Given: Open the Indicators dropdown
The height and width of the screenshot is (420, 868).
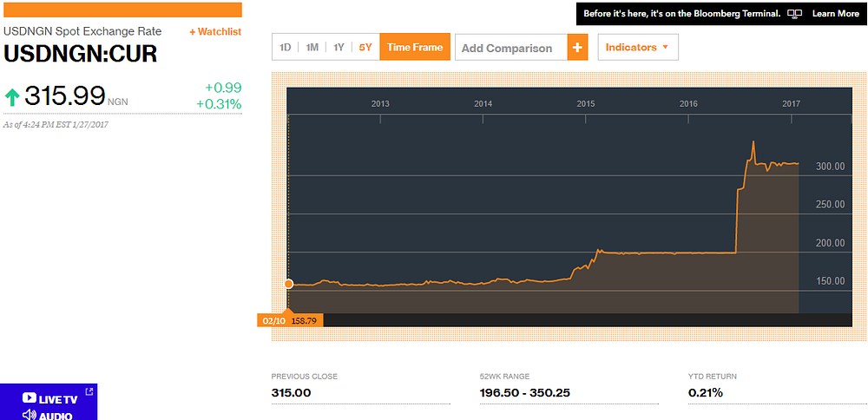Looking at the screenshot, I should coord(631,47).
